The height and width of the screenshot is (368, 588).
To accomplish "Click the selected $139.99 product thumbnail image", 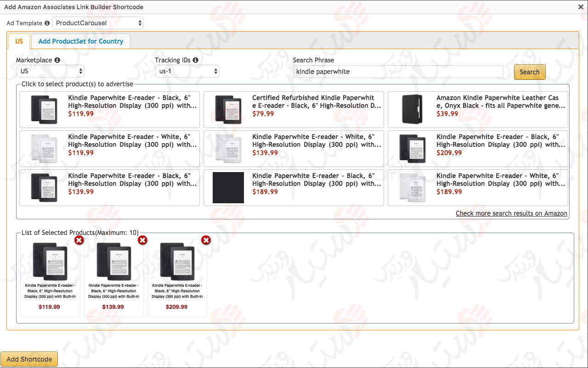I will pyautogui.click(x=114, y=262).
